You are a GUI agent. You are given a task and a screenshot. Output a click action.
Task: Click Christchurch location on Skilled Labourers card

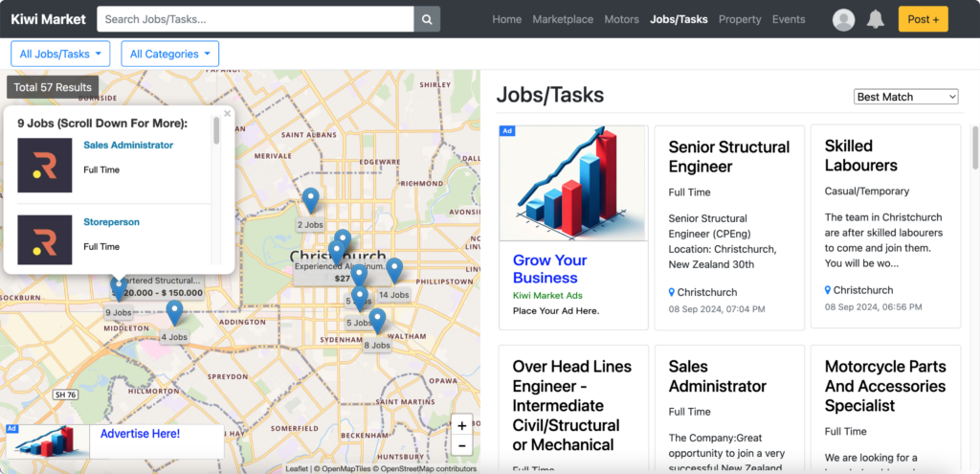(x=863, y=290)
